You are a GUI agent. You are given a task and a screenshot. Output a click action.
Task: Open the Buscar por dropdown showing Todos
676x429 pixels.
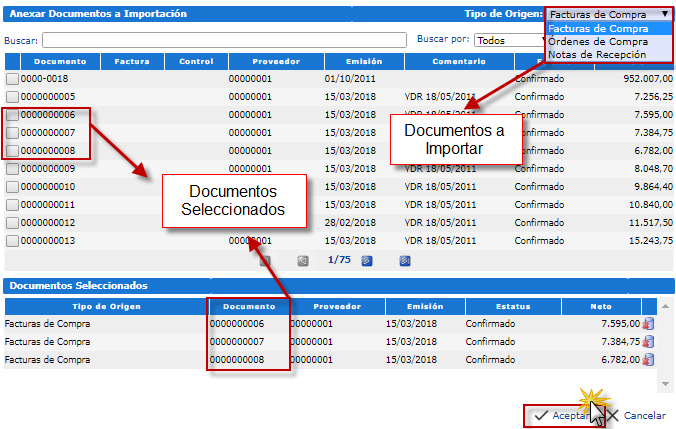coord(511,41)
